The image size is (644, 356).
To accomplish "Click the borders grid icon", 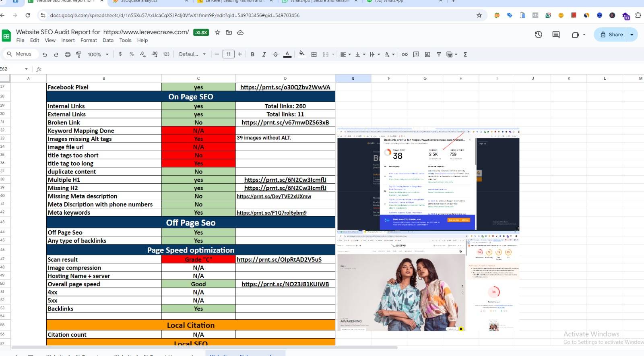I will 314,54.
